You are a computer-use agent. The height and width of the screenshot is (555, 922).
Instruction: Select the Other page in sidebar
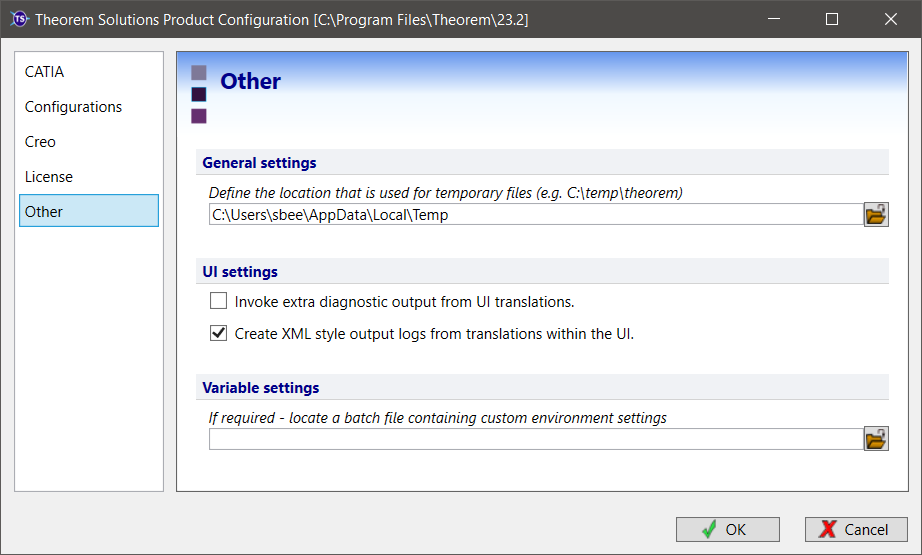coord(89,211)
